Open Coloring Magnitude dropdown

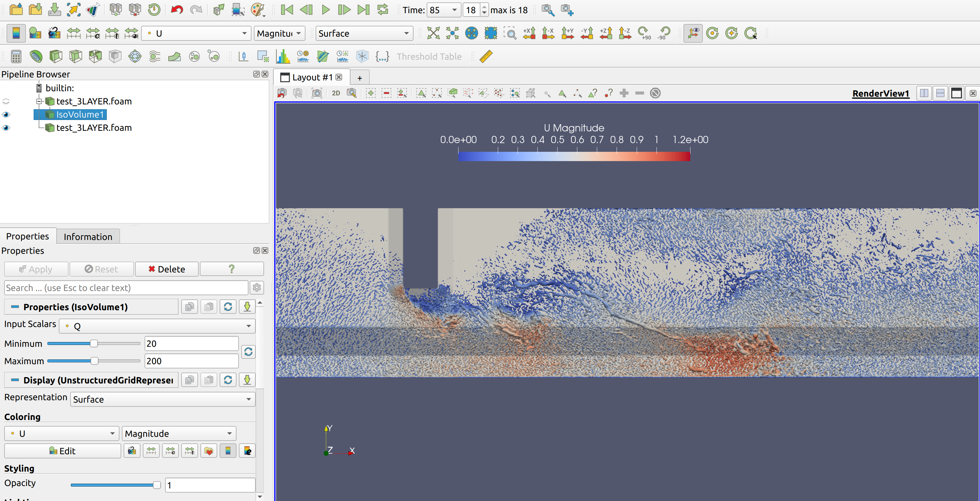pyautogui.click(x=179, y=434)
